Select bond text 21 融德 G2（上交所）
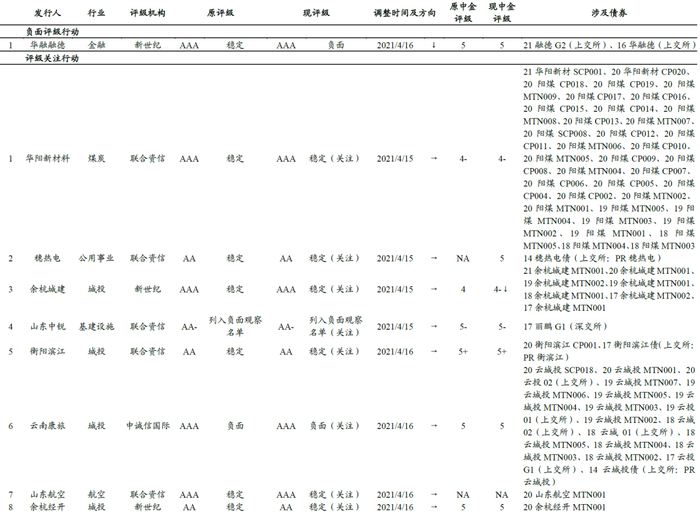The image size is (700, 519). [x=566, y=45]
